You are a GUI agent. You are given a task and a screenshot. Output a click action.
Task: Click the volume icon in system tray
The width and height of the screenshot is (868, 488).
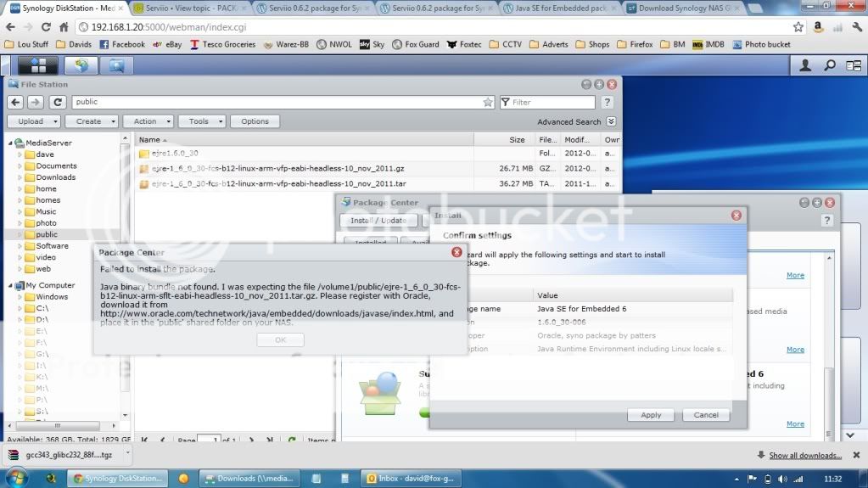(x=782, y=480)
